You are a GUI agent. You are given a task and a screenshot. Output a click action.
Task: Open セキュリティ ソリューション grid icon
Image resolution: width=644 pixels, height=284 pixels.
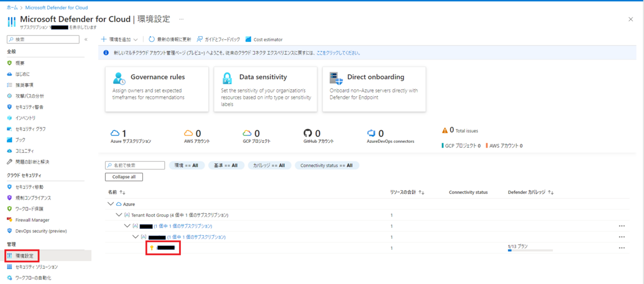point(10,267)
